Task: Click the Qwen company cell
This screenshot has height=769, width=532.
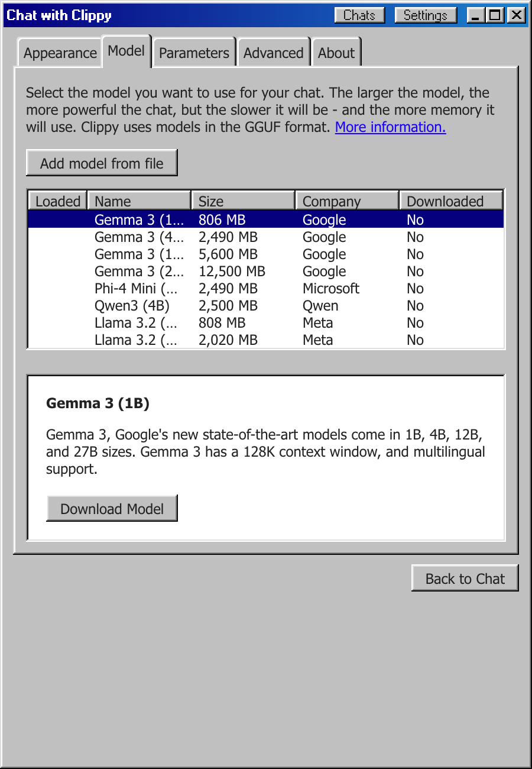Action: click(320, 306)
